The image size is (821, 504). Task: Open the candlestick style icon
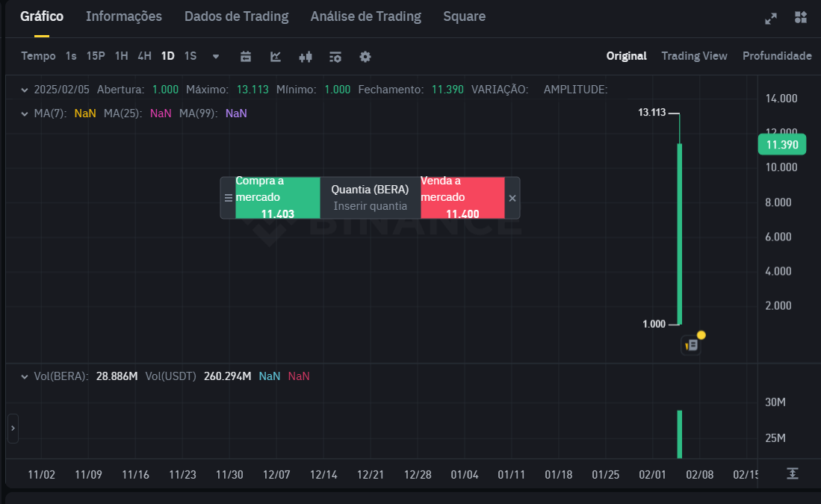coord(306,57)
